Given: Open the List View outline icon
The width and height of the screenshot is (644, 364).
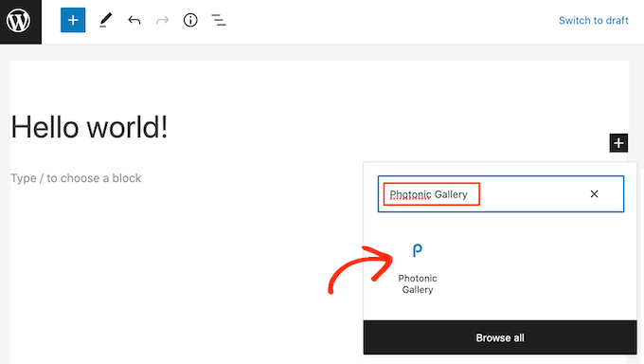Looking at the screenshot, I should coord(219,20).
